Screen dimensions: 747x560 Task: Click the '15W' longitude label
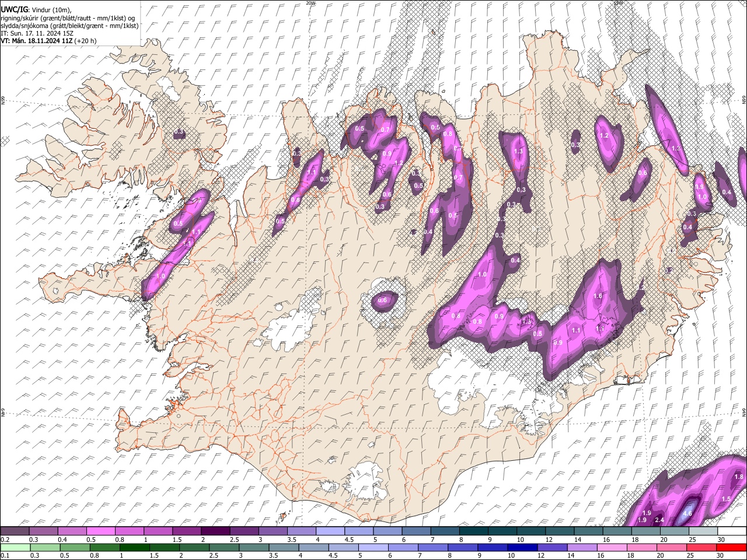[618, 3]
